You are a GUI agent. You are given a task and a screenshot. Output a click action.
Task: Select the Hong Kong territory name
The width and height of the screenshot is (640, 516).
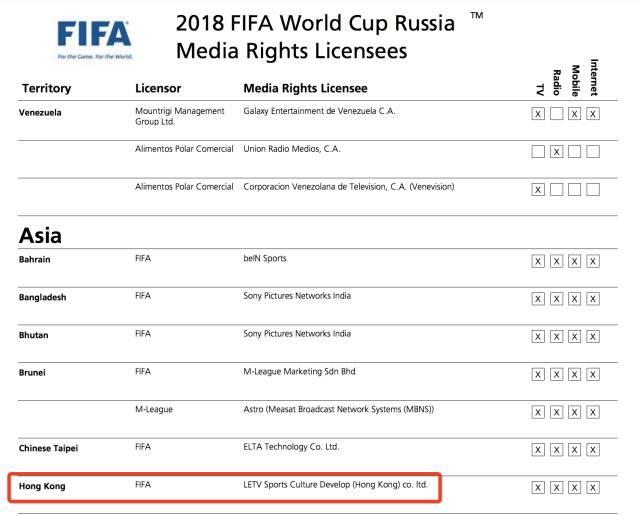pyautogui.click(x=43, y=486)
